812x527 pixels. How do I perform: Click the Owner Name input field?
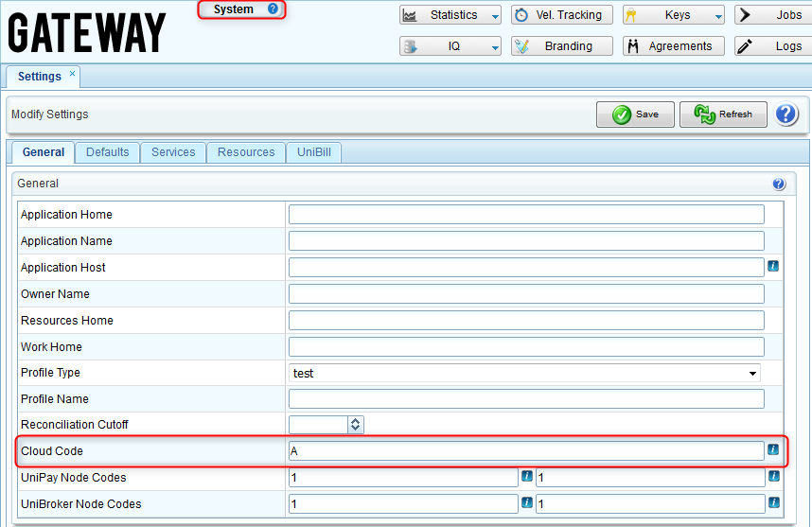[526, 293]
